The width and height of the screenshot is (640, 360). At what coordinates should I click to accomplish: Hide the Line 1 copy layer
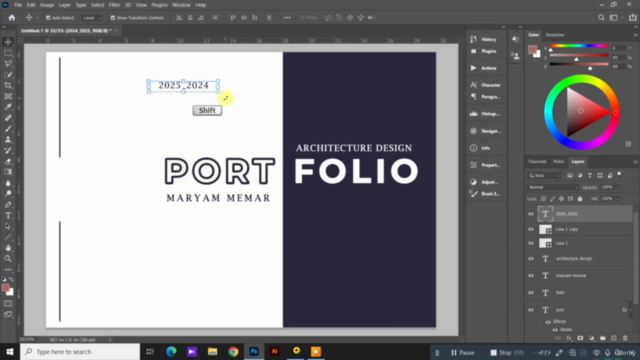pos(531,229)
